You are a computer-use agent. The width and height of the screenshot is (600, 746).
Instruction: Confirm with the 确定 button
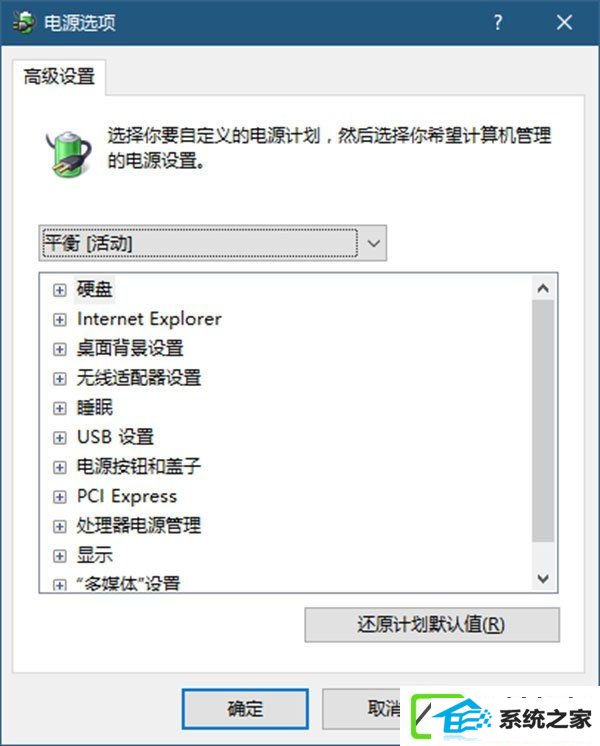(245, 709)
